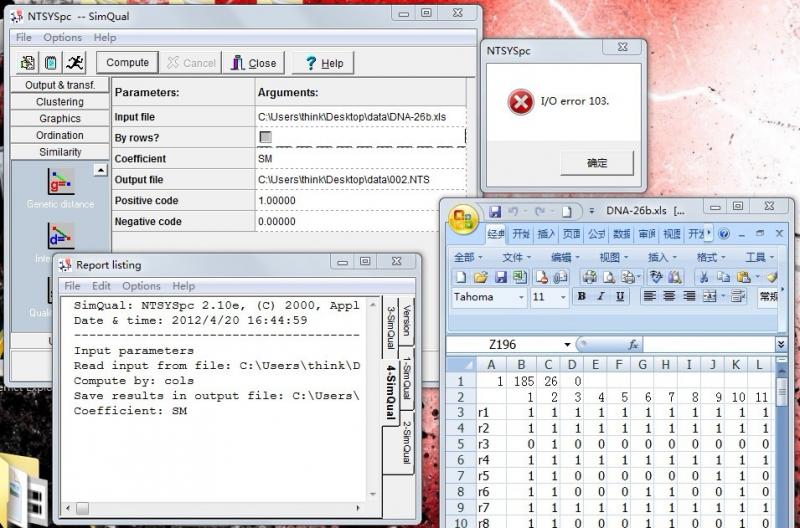The height and width of the screenshot is (528, 800).
Task: Click the Excel quick access new document icon
Action: 567,211
